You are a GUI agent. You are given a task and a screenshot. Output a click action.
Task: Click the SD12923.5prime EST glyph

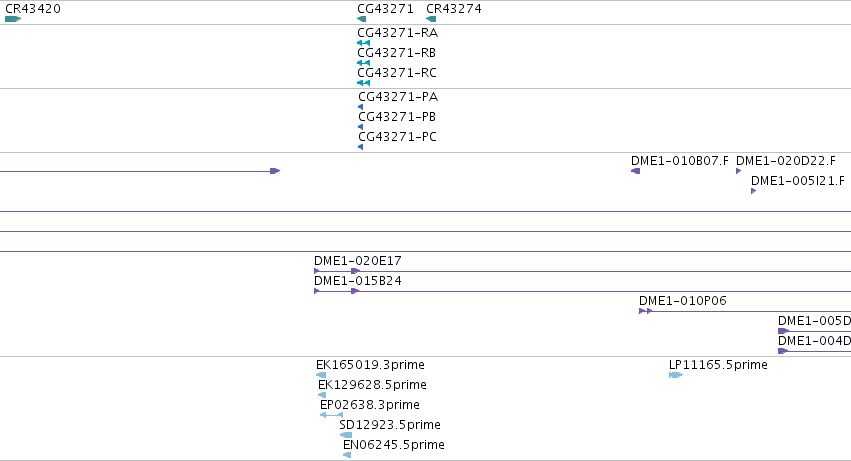pyautogui.click(x=346, y=435)
